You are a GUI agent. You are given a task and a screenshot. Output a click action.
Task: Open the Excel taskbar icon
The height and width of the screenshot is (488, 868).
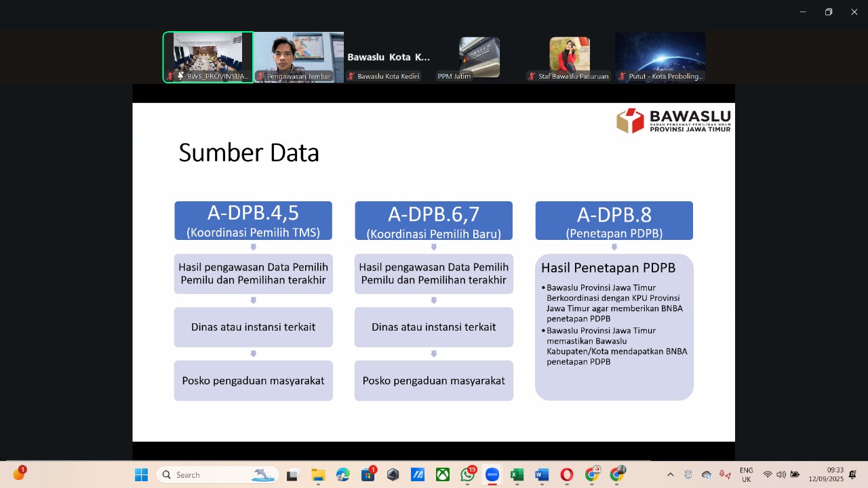tap(517, 475)
